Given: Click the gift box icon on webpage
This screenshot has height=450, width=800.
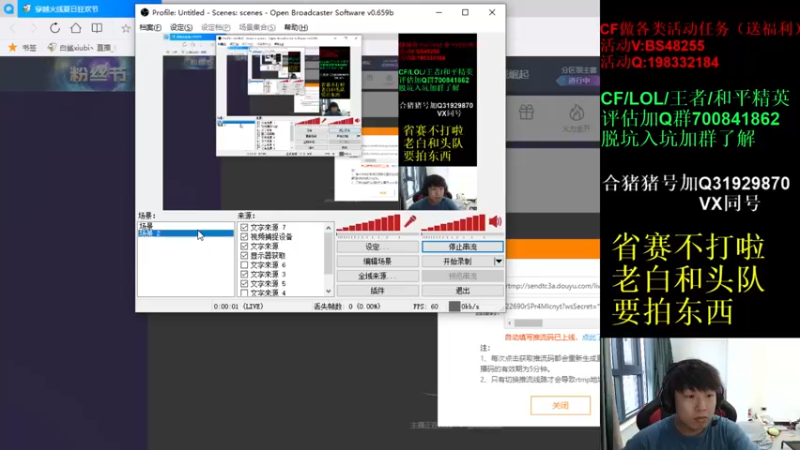Looking at the screenshot, I should (526, 112).
